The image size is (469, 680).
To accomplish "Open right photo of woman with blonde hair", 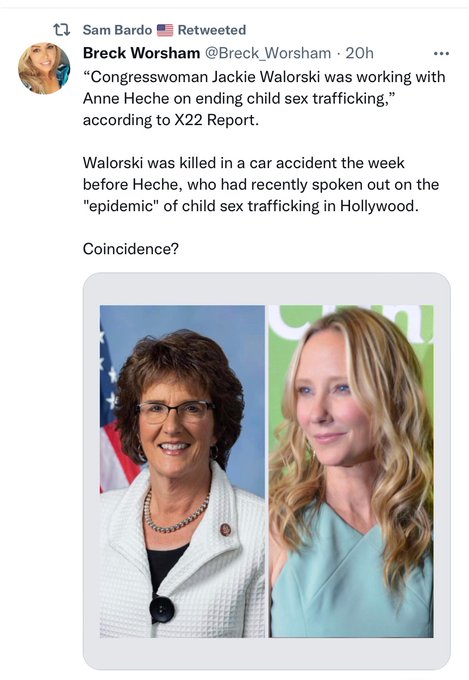I will pos(351,471).
